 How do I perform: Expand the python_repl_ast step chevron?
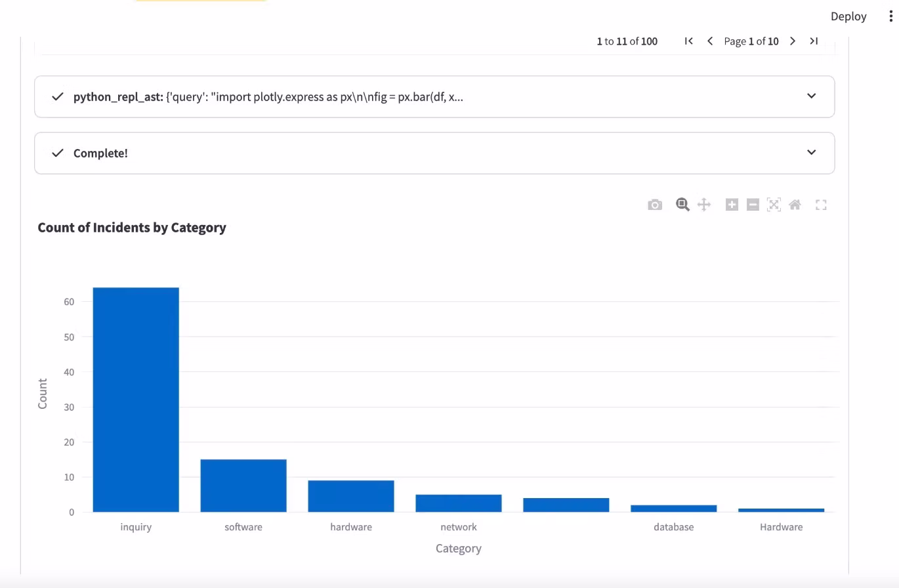[x=811, y=96]
